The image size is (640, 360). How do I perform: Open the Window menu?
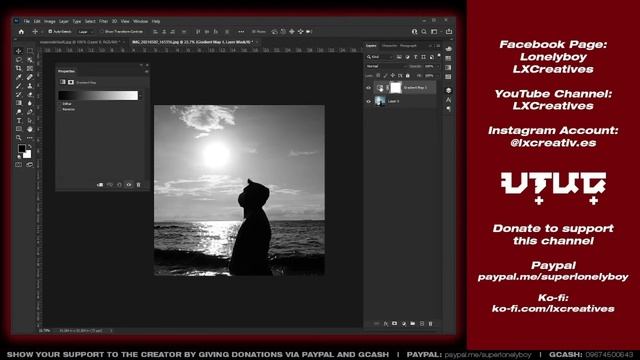click(140, 21)
